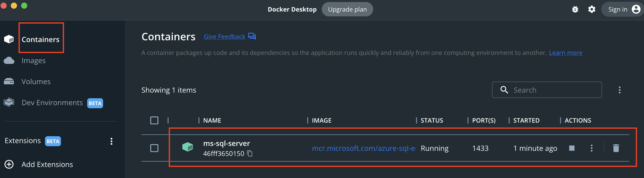Click the Docker Desktop title text
This screenshot has width=644, height=178.
coord(292,9)
